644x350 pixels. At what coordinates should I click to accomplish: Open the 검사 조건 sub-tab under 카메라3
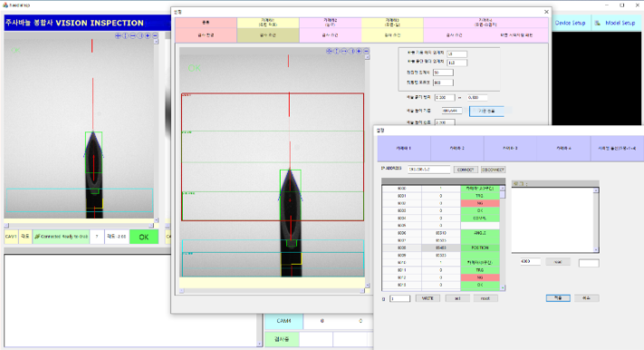392,35
